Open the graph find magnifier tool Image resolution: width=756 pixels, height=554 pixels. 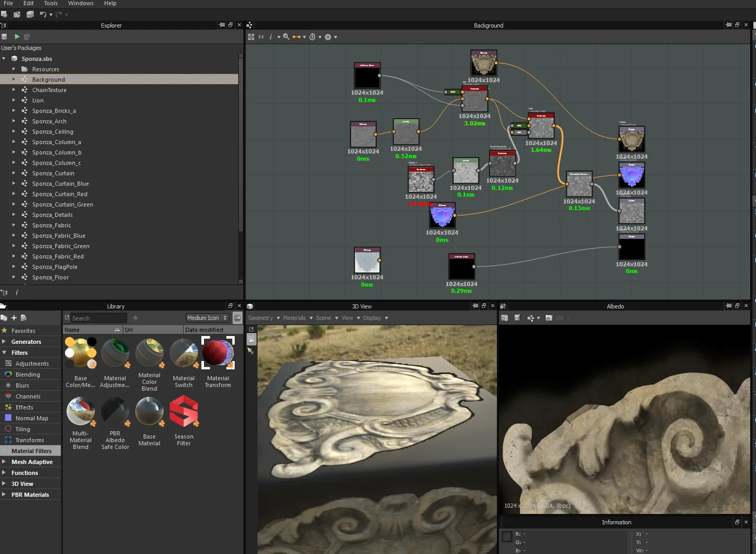[x=286, y=37]
